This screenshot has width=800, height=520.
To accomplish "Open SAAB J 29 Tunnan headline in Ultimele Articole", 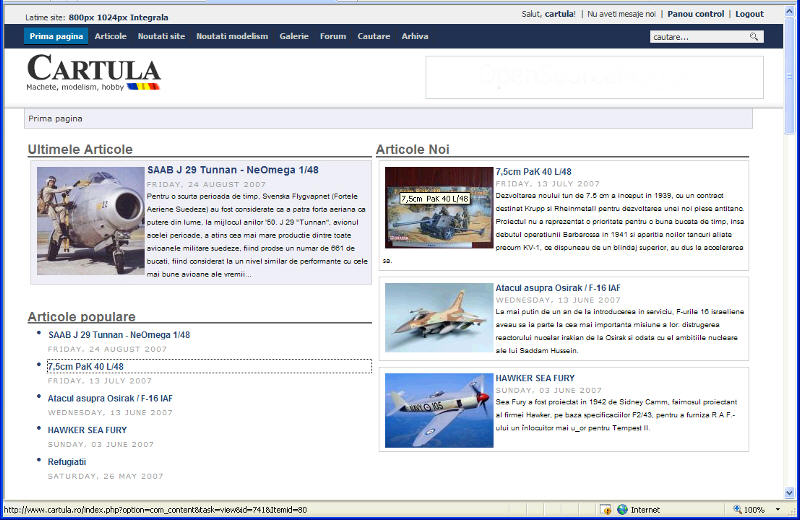I will tap(233, 170).
